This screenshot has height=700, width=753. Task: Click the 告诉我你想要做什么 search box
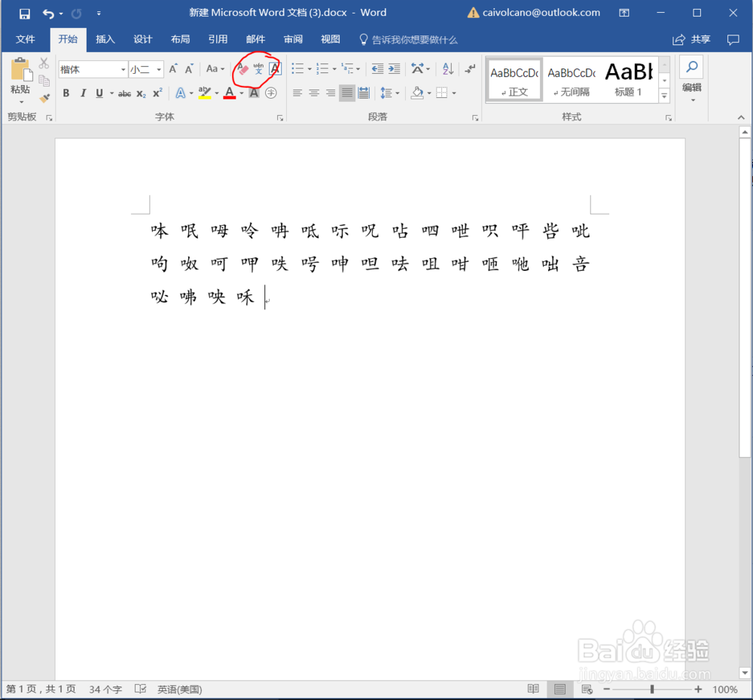pos(409,40)
